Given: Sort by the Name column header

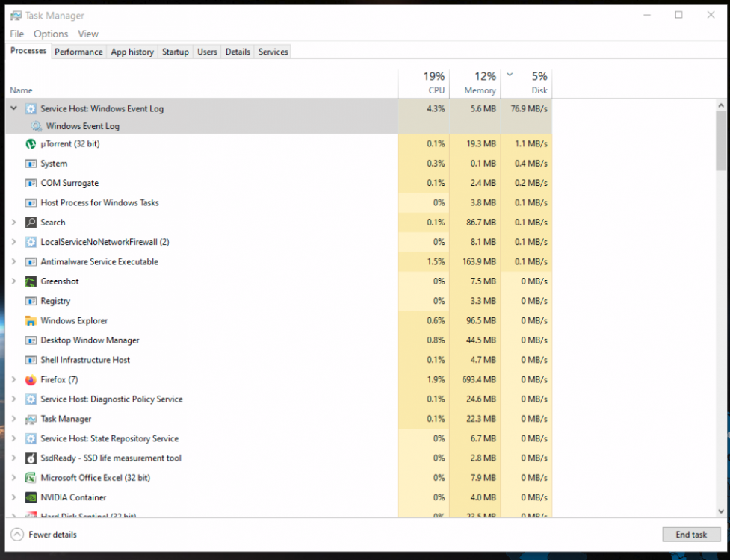Looking at the screenshot, I should click(202, 84).
